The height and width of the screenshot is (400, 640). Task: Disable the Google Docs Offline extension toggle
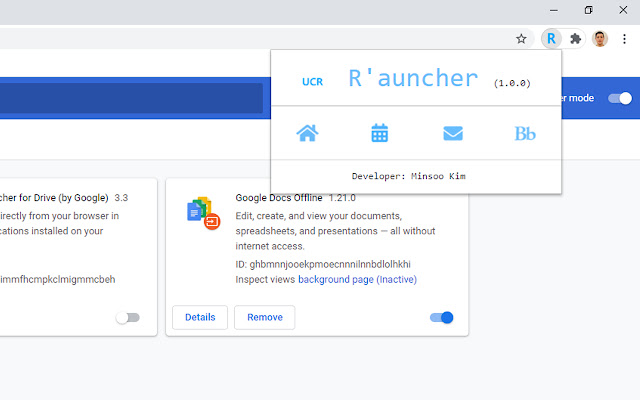tap(442, 317)
